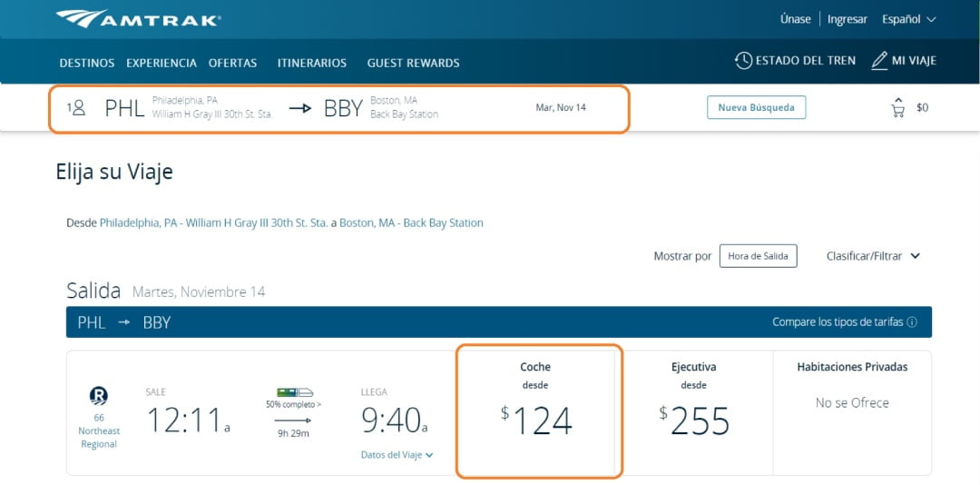Click Martes, Noviembre 14 date text
The height and width of the screenshot is (485, 980).
pyautogui.click(x=199, y=292)
